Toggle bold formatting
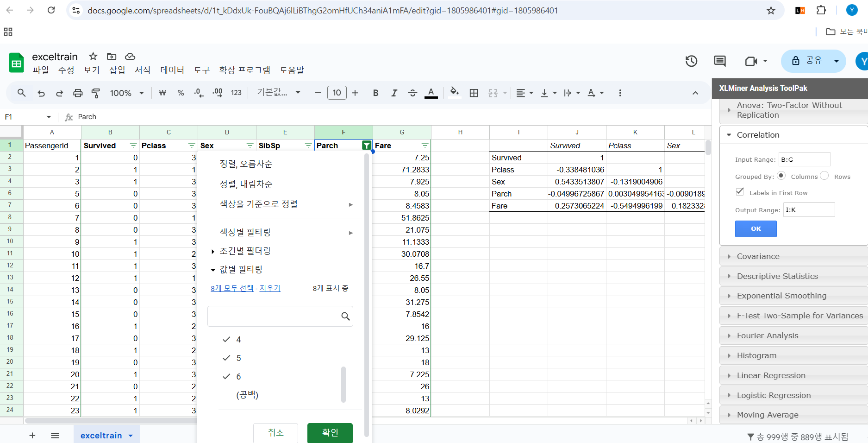Image resolution: width=868 pixels, height=443 pixels. coord(375,93)
